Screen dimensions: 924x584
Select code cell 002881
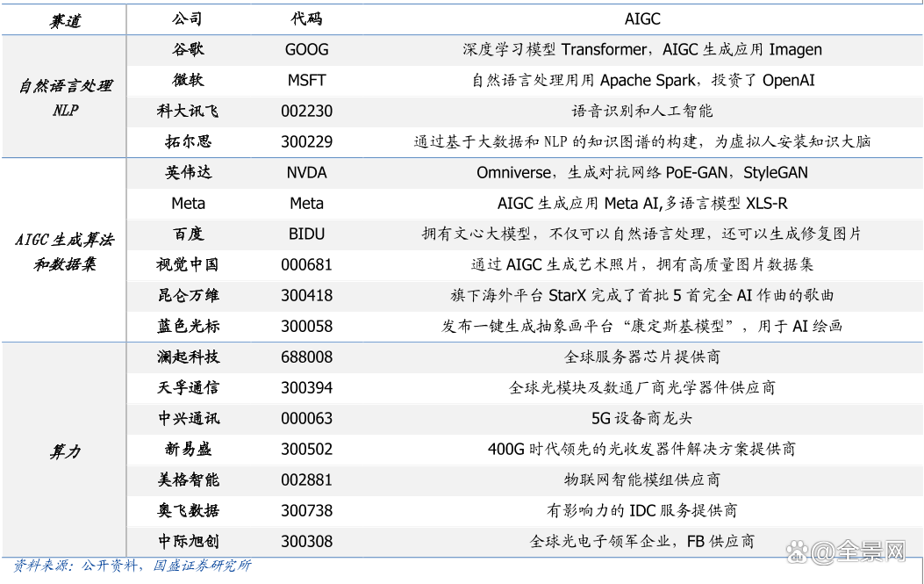coord(306,479)
